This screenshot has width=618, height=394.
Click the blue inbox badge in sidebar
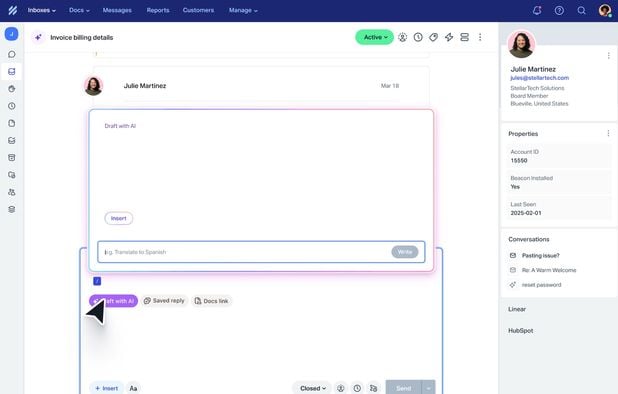tap(11, 34)
